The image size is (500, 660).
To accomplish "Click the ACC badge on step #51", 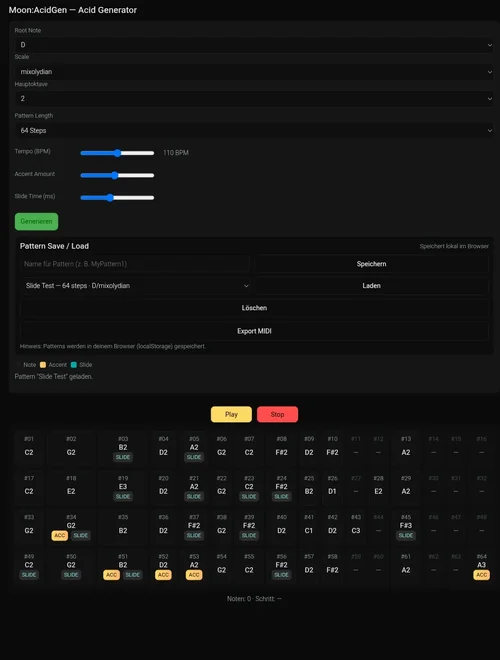I will [x=112, y=575].
